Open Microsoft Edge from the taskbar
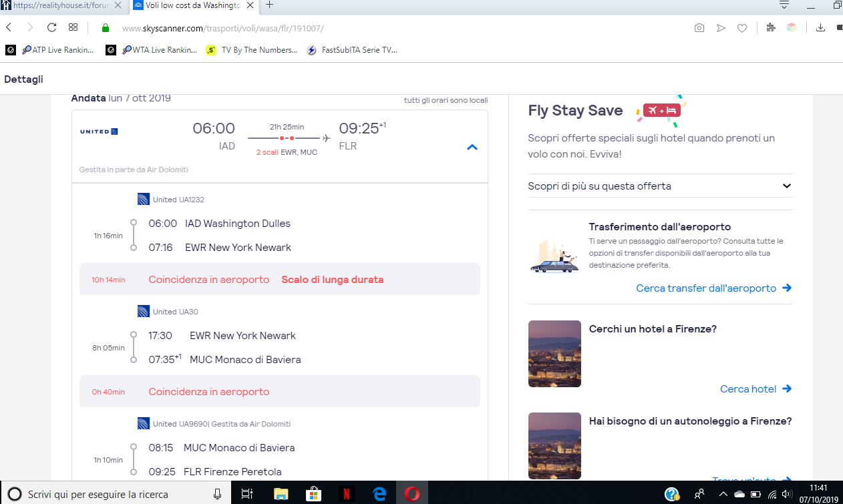This screenshot has width=843, height=504. point(380,494)
